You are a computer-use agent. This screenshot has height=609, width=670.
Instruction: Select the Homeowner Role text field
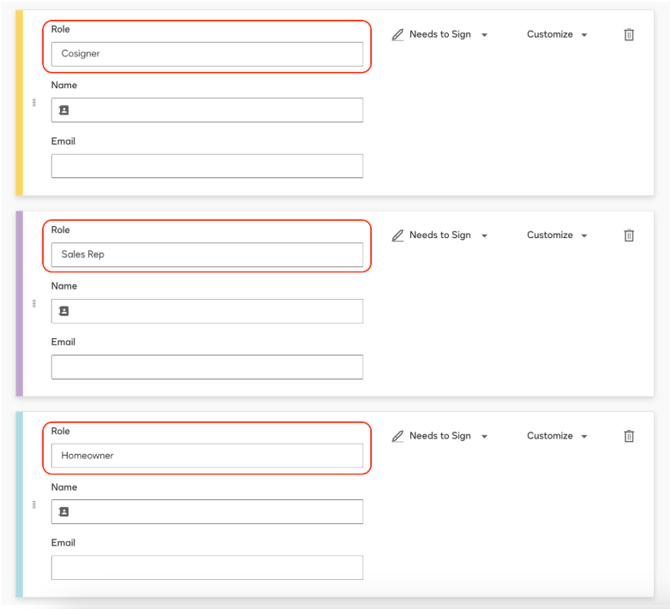[x=207, y=456]
